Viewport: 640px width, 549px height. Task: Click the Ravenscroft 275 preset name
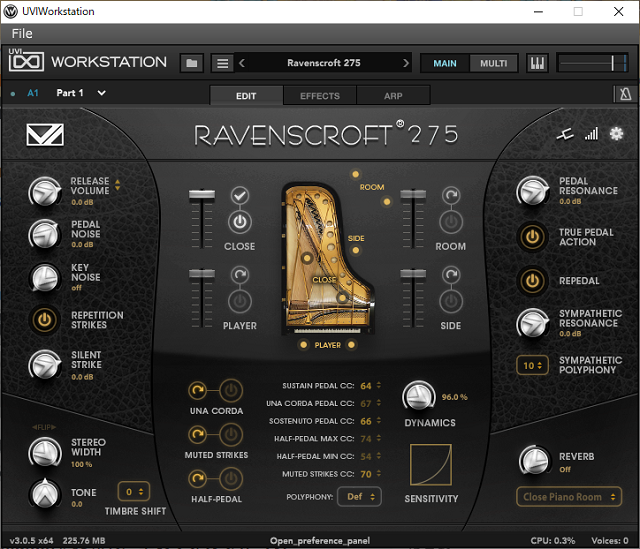(x=324, y=63)
